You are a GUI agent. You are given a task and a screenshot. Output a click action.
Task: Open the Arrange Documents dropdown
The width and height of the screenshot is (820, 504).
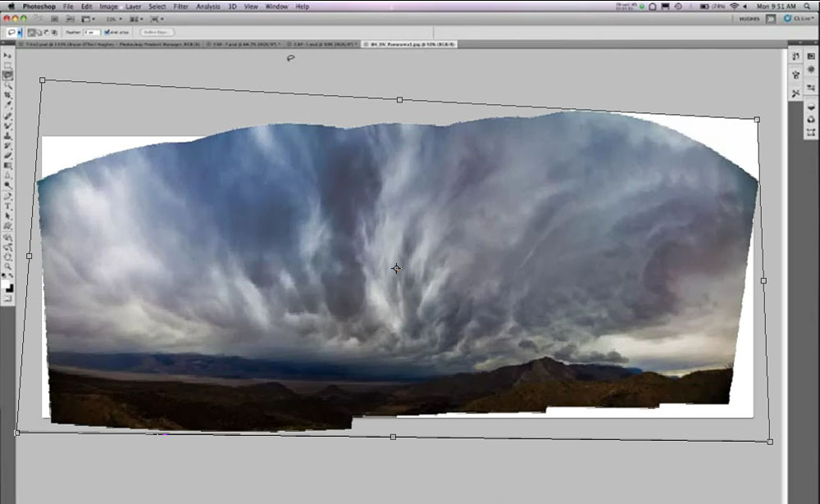click(x=136, y=19)
